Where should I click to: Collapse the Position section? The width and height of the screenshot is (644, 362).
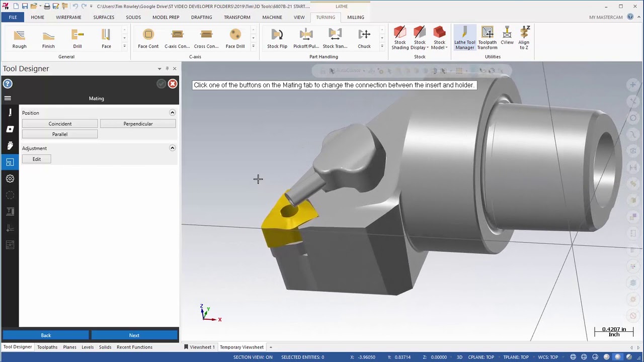tap(172, 113)
